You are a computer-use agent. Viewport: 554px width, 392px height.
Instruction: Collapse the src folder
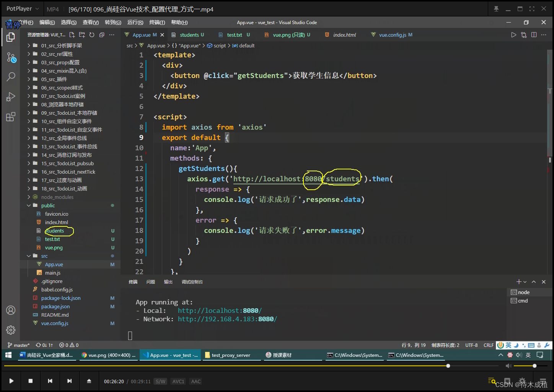(x=44, y=256)
